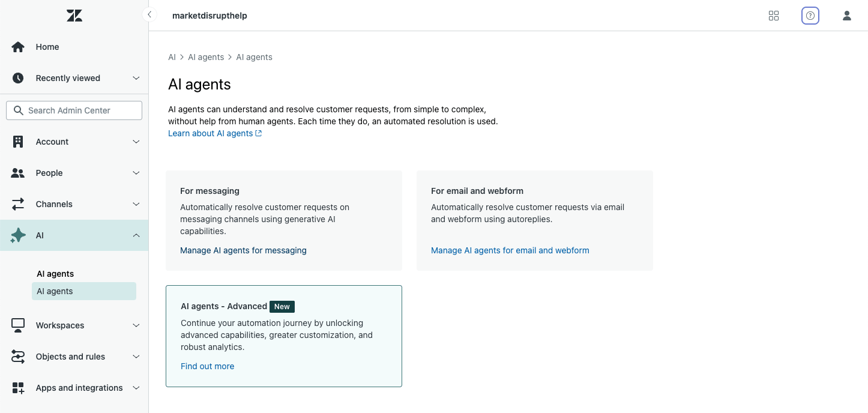Click the AI breadcrumb link
Image resolution: width=868 pixels, height=413 pixels.
click(172, 56)
